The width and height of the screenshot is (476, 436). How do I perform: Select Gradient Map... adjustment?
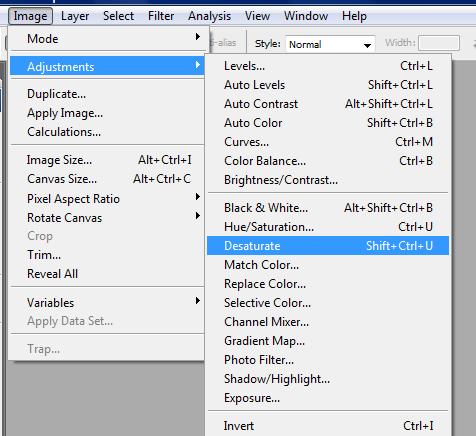(x=328, y=341)
